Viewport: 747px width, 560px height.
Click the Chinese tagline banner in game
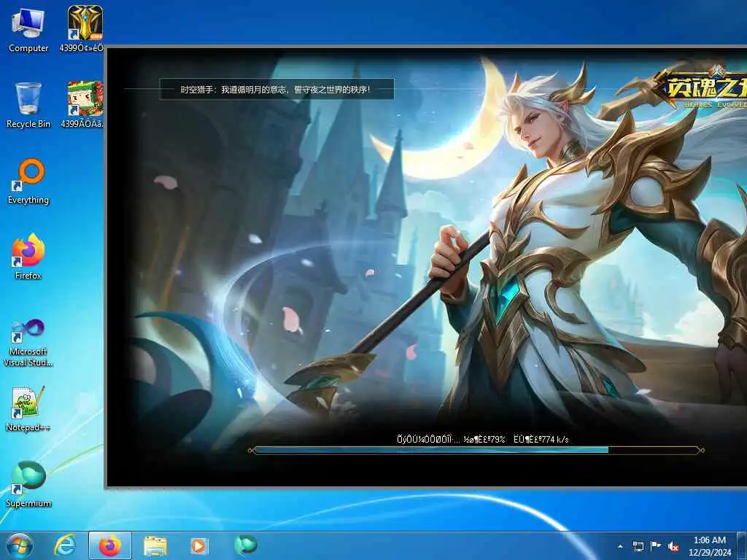coord(276,89)
